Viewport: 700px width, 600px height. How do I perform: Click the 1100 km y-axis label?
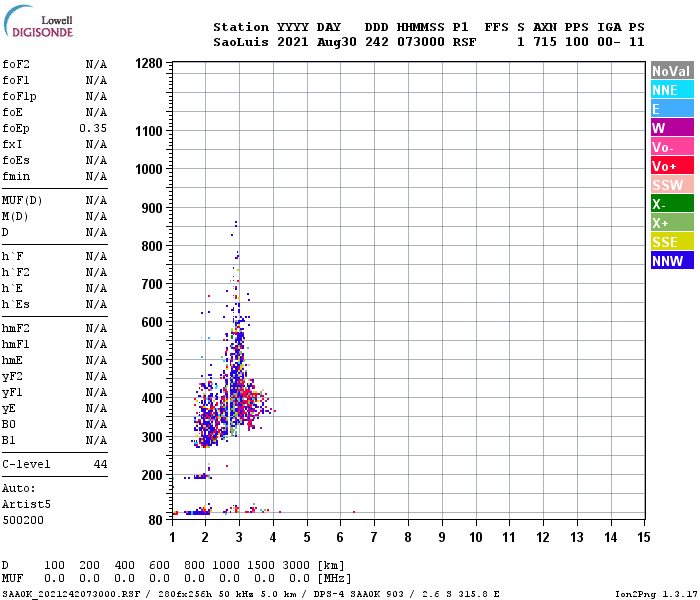click(x=149, y=131)
